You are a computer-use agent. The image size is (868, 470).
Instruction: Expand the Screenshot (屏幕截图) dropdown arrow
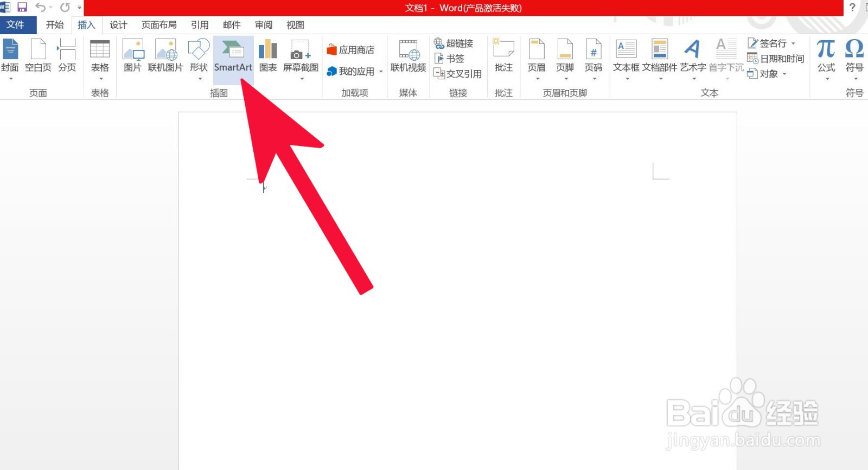pos(302,79)
